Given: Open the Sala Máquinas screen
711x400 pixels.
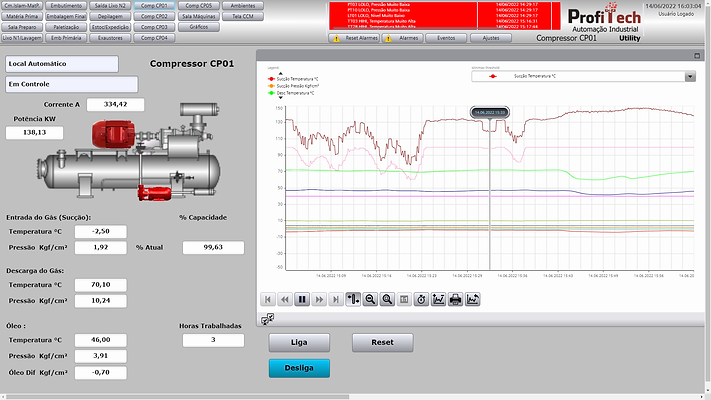Looking at the screenshot, I should (x=199, y=17).
